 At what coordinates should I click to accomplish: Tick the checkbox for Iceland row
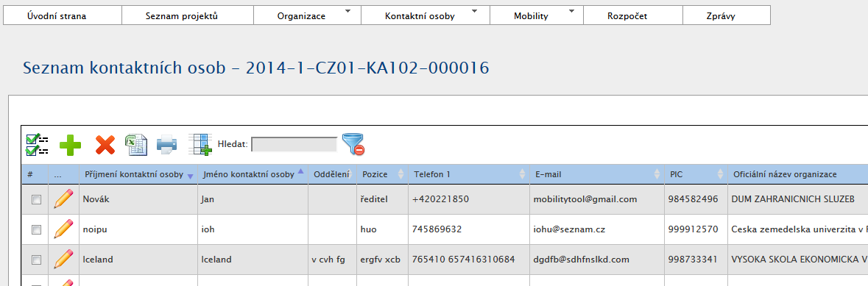[x=36, y=260]
